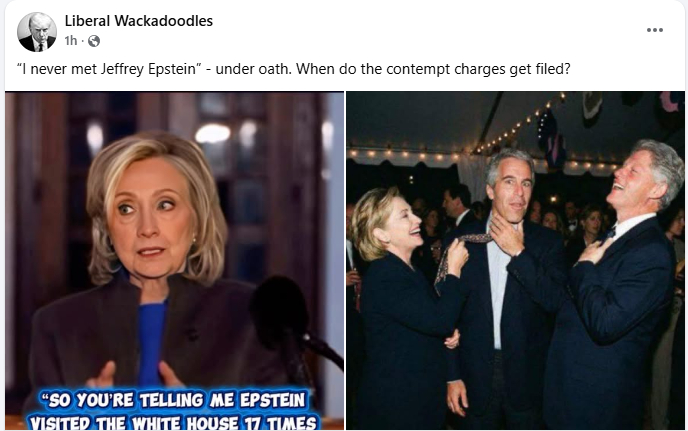Click the blue shirt in the captioned image
Viewport: 688px width, 431px height.
point(151,340)
